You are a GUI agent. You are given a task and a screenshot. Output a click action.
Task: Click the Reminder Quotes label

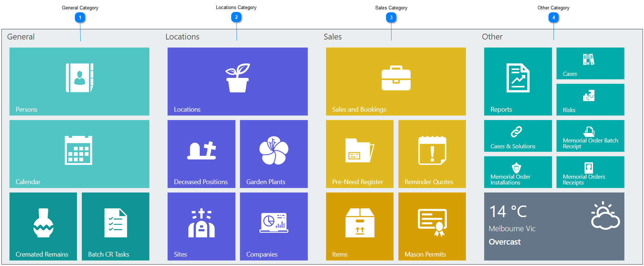[x=429, y=182]
